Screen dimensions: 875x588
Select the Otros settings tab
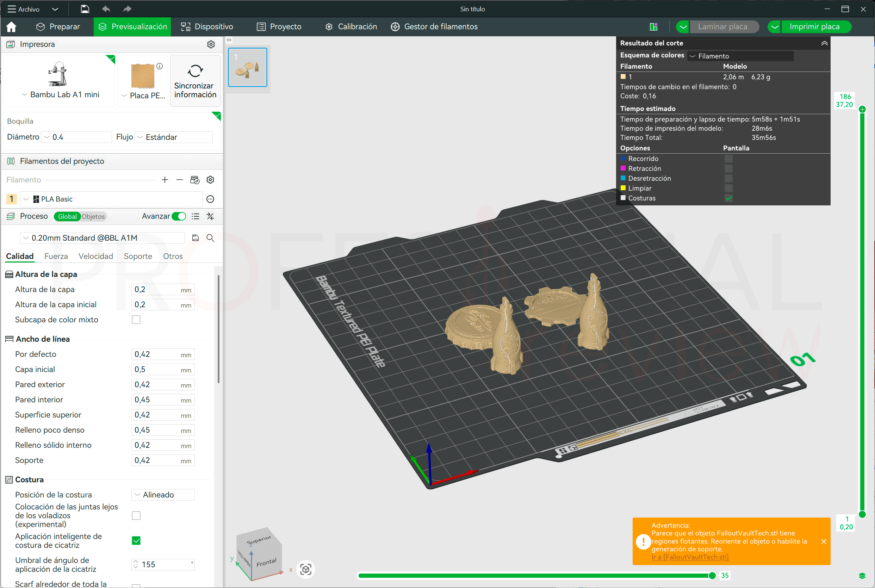(173, 256)
